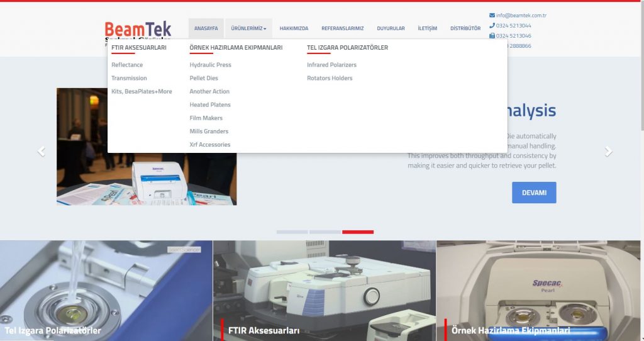Select Hydraulic Press
Viewport: 644px width, 341px height.
[210, 65]
